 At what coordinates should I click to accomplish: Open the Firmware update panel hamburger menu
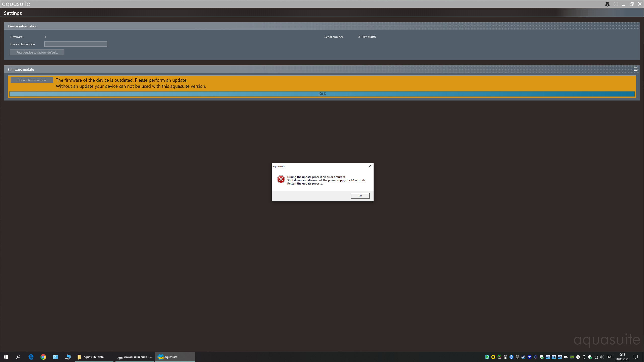tap(635, 69)
